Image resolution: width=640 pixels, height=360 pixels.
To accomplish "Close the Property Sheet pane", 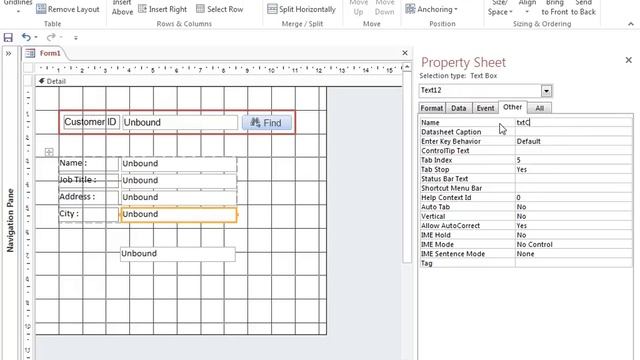I will (x=629, y=60).
